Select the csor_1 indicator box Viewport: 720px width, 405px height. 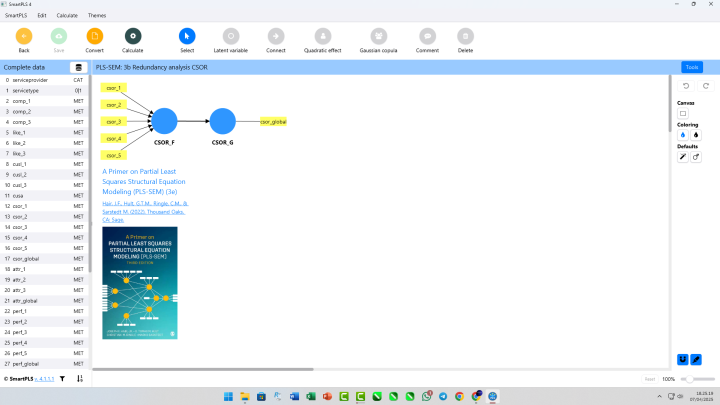coord(113,88)
